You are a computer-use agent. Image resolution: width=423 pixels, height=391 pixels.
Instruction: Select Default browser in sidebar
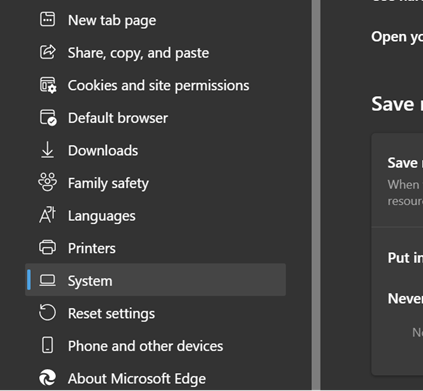155,118
